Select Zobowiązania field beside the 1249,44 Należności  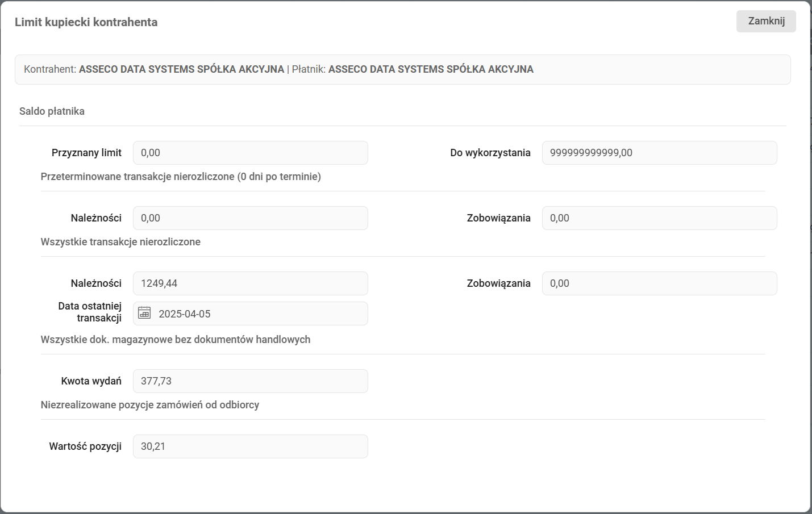click(659, 283)
